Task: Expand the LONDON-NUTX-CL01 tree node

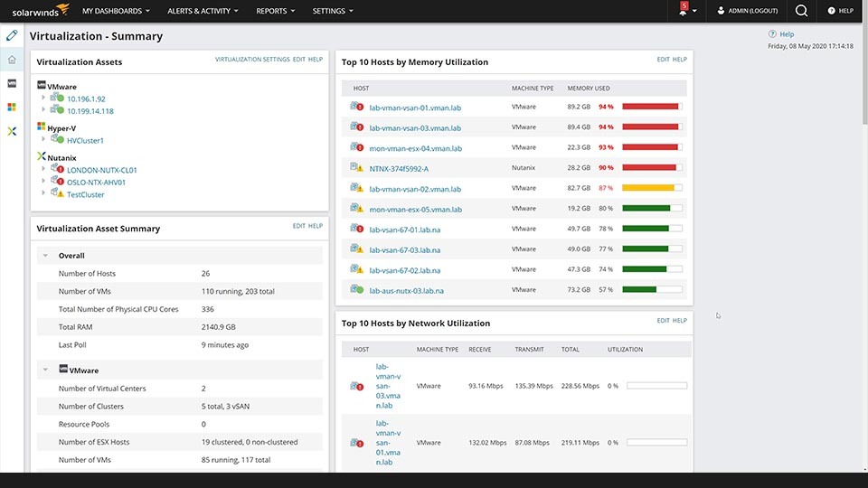Action: 44,170
